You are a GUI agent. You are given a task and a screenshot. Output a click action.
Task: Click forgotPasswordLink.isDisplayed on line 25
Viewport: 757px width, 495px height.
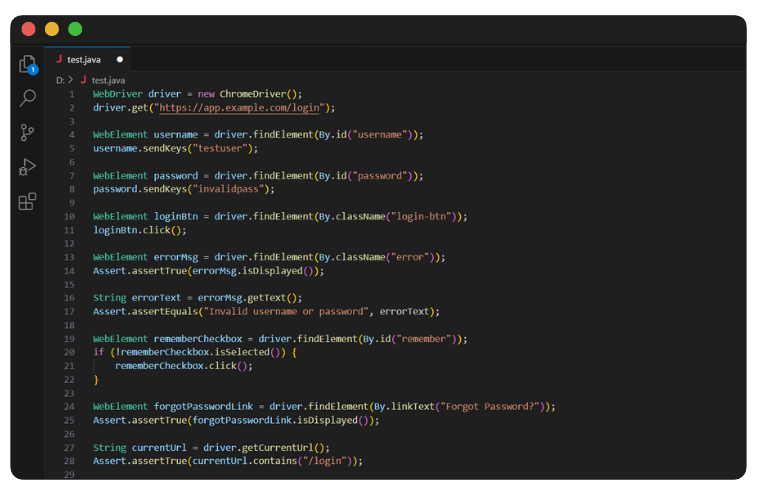pos(275,420)
